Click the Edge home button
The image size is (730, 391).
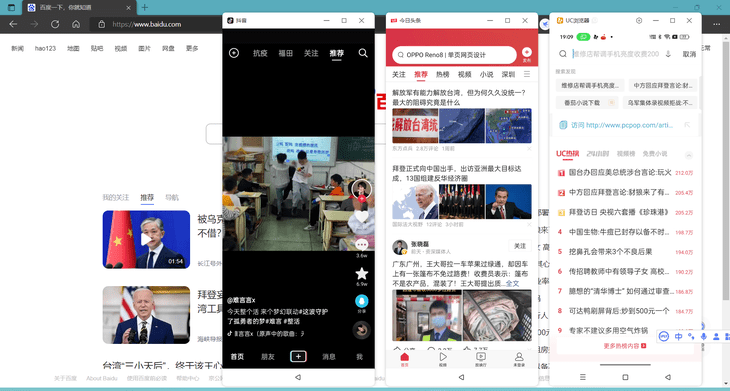76,24
